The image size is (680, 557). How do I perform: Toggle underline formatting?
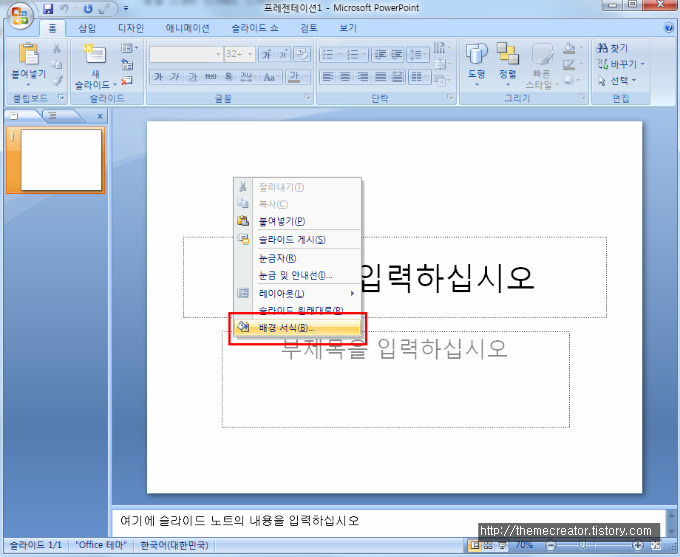coord(193,77)
